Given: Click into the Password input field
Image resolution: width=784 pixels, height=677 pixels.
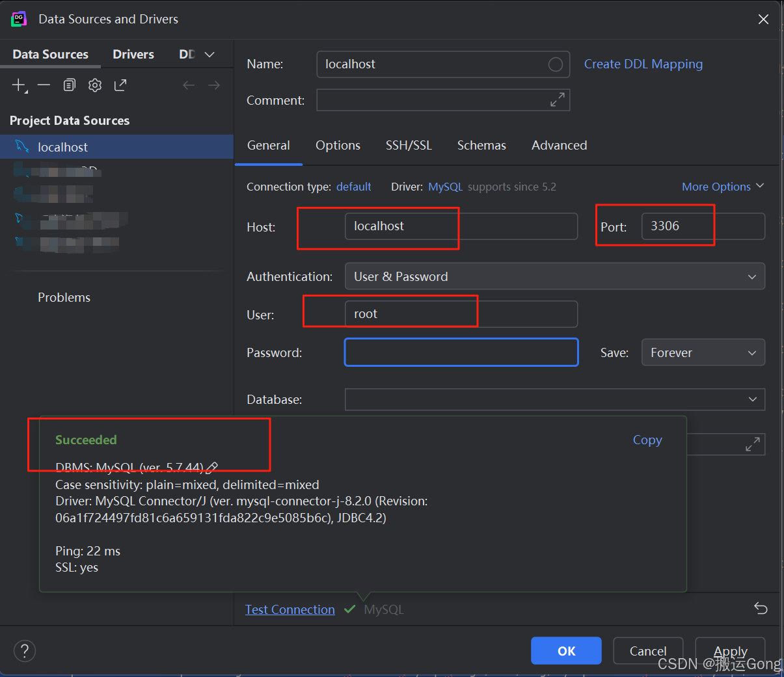Looking at the screenshot, I should point(461,352).
